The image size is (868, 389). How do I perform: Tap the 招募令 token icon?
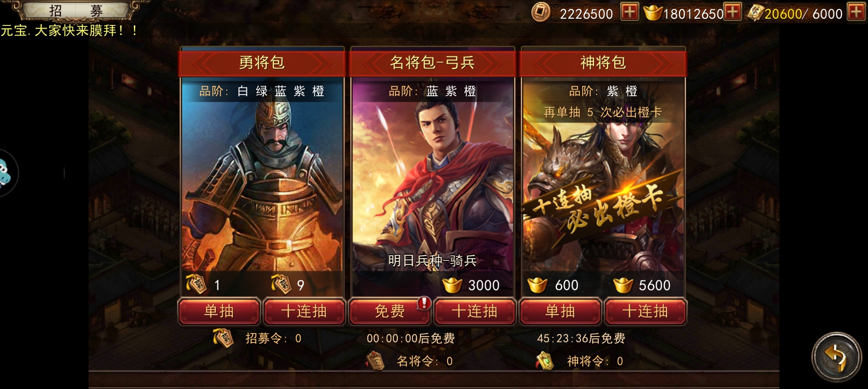[x=223, y=338]
